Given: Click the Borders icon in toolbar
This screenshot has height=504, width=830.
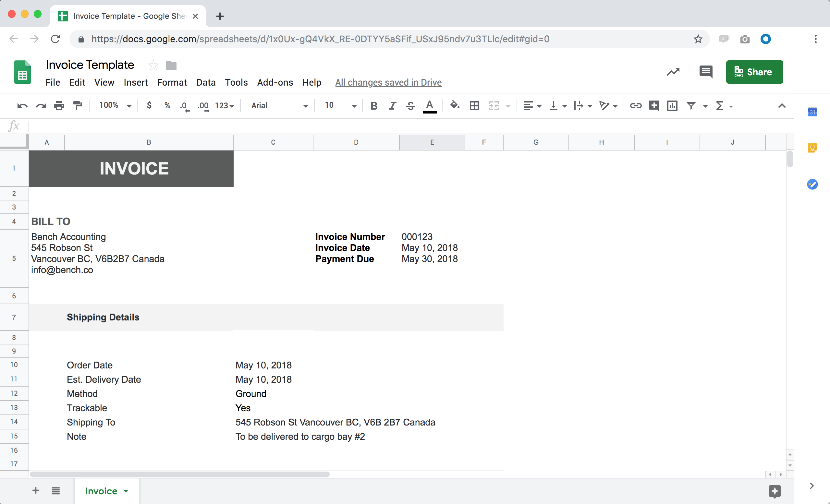Looking at the screenshot, I should (x=474, y=105).
